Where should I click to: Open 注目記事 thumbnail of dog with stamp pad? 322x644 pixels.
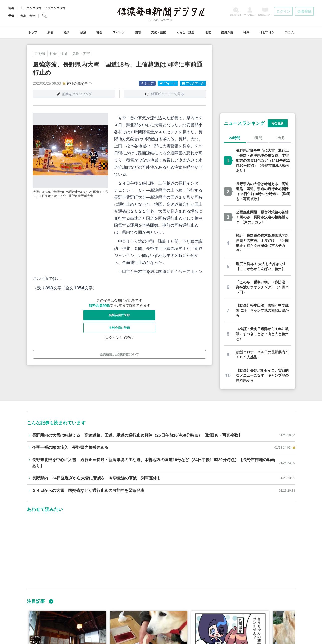pyautogui.click(x=149, y=627)
